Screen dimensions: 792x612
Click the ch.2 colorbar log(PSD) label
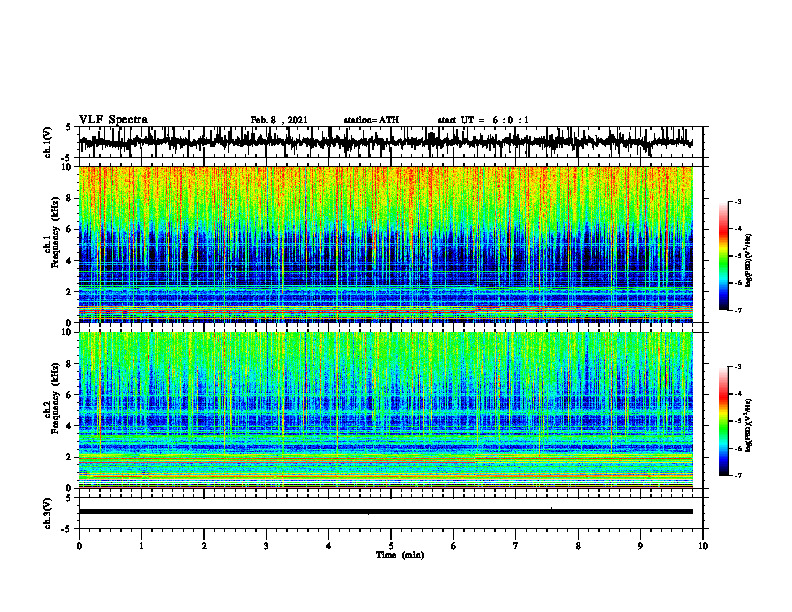pos(749,425)
